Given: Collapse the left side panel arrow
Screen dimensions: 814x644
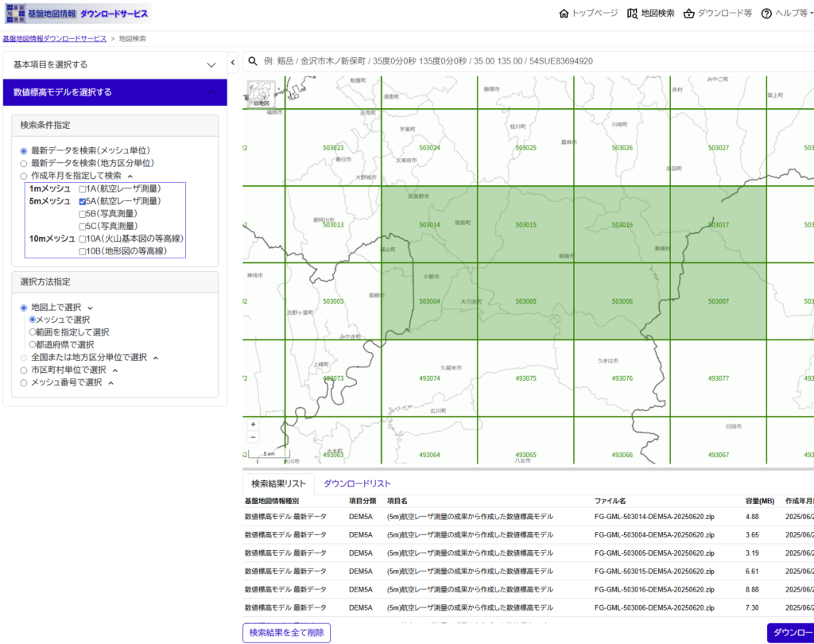Looking at the screenshot, I should point(233,62).
